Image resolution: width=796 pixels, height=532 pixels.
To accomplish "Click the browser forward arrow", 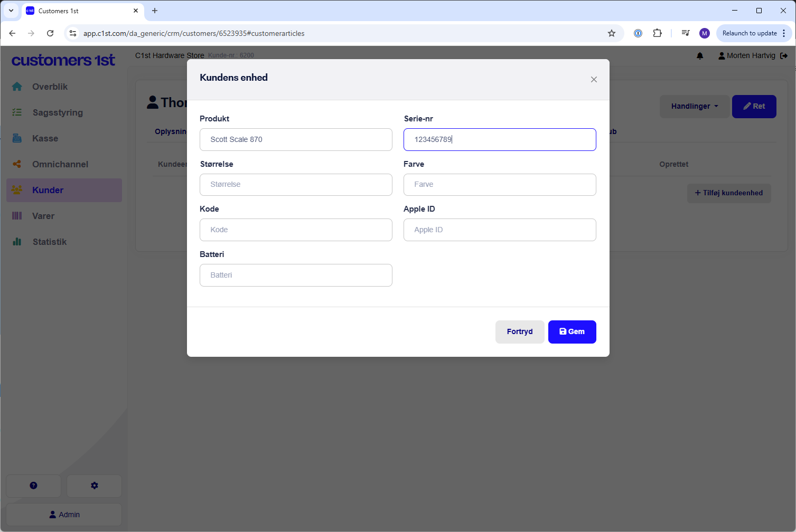I will pos(31,33).
